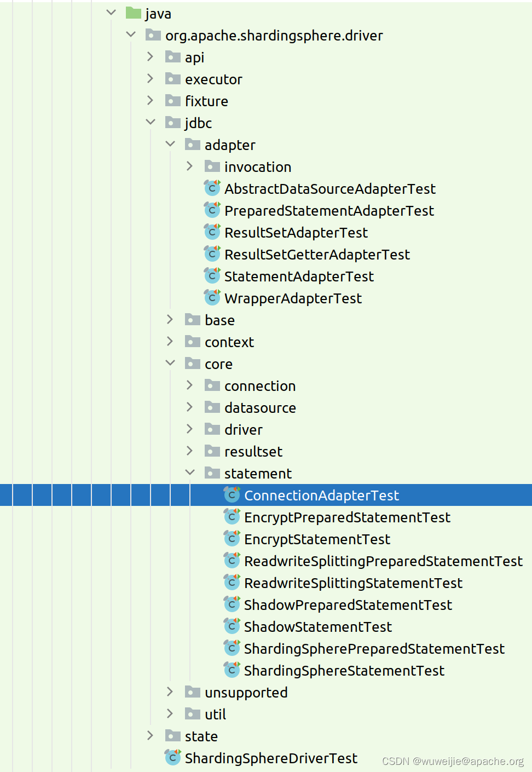Click the AbstractDataSourceAdapterTest class icon
This screenshot has width=532, height=772.
[212, 188]
